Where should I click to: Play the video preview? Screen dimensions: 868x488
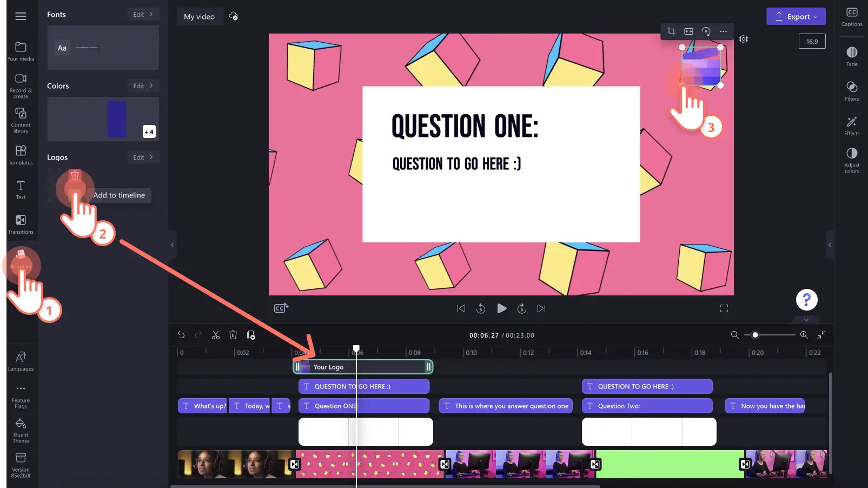coord(502,308)
